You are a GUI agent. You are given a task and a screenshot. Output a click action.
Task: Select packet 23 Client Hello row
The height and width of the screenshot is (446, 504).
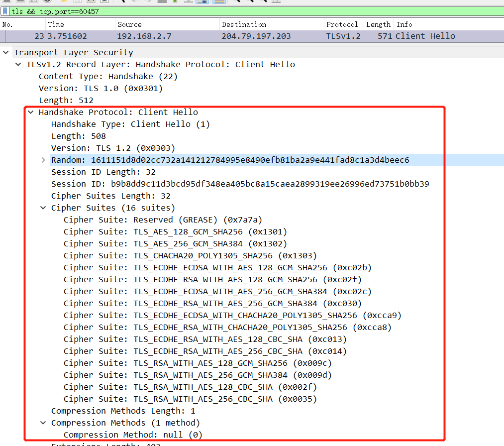tap(249, 36)
